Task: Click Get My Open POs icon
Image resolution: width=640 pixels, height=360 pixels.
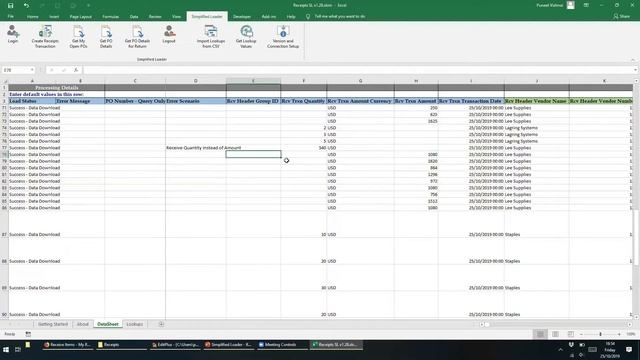Action: click(78, 36)
